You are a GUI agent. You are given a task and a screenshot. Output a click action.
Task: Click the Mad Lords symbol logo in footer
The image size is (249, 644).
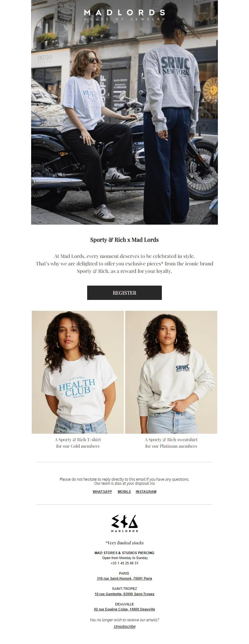(125, 523)
